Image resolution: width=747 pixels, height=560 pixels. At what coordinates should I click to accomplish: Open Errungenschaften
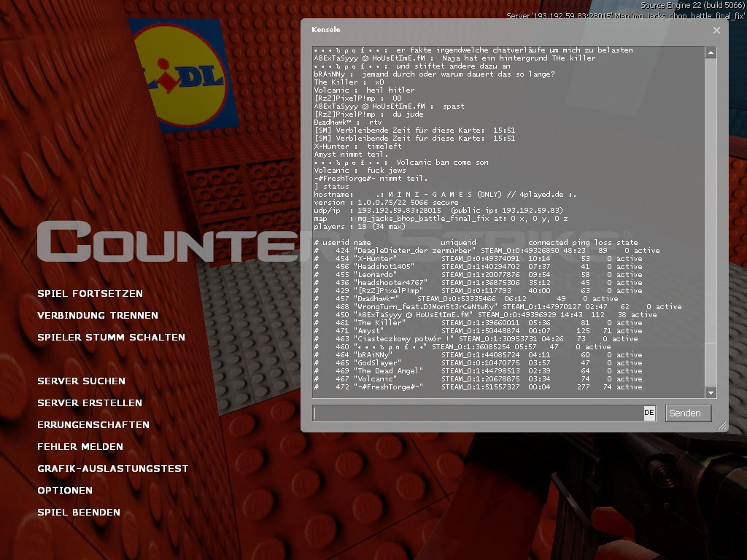[93, 425]
